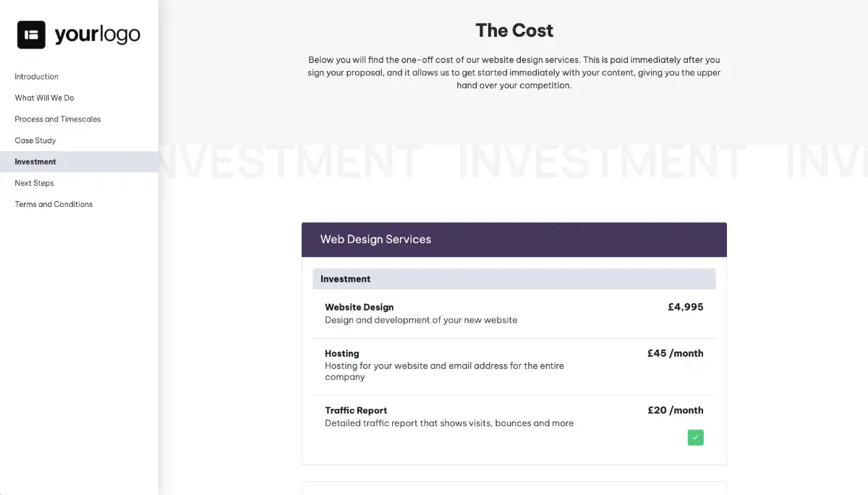Enable the Traffic Report add-on checkbox

[695, 437]
